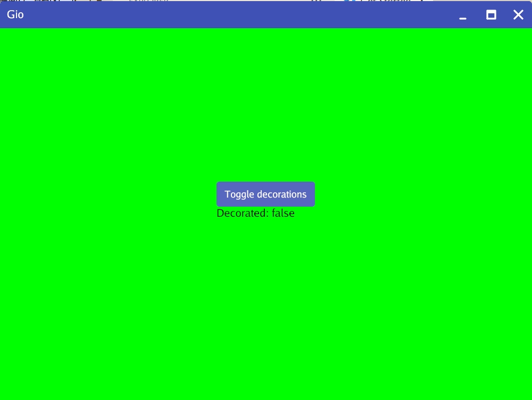This screenshot has height=400, width=532.
Task: Click the word 'false' in the status label
Action: (x=283, y=214)
